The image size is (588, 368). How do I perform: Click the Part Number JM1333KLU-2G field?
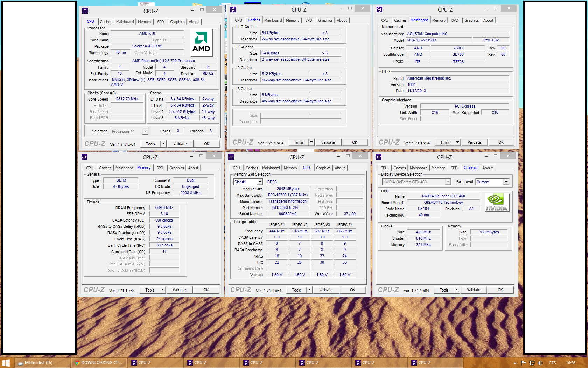point(288,208)
